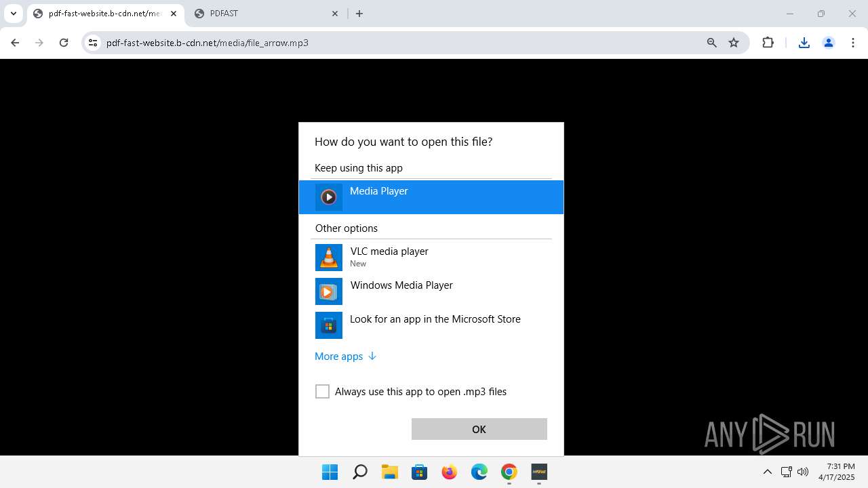Open a new tab

click(x=359, y=14)
